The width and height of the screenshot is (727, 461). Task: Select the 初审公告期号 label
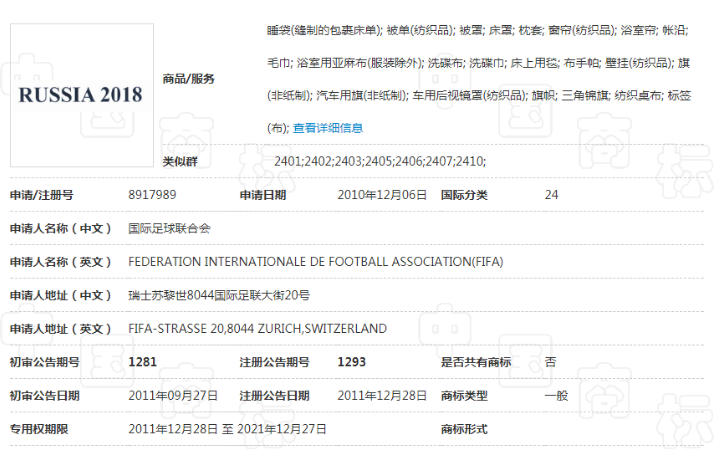pyautogui.click(x=45, y=362)
